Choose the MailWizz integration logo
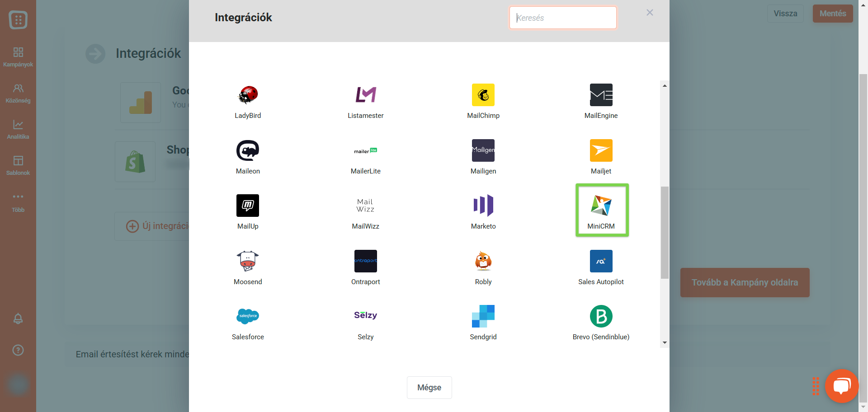Screen dimensions: 868x412 coord(365,206)
